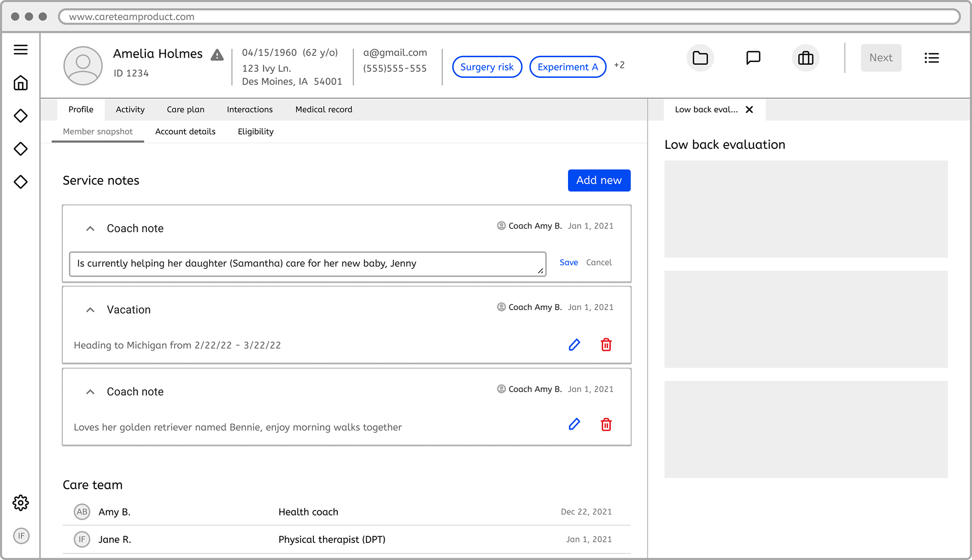Click the warning triangle next to Amelia Holmes
This screenshot has width=972, height=560.
pyautogui.click(x=217, y=55)
